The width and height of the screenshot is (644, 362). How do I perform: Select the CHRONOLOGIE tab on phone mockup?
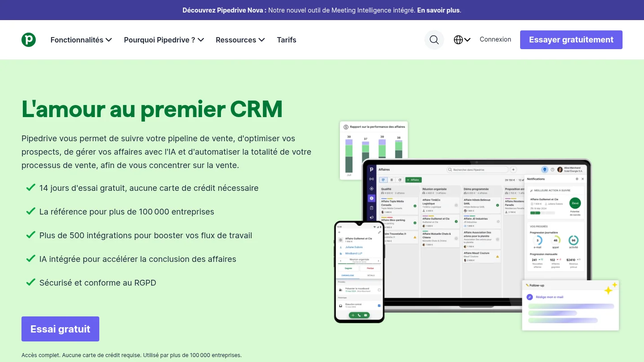point(348,276)
